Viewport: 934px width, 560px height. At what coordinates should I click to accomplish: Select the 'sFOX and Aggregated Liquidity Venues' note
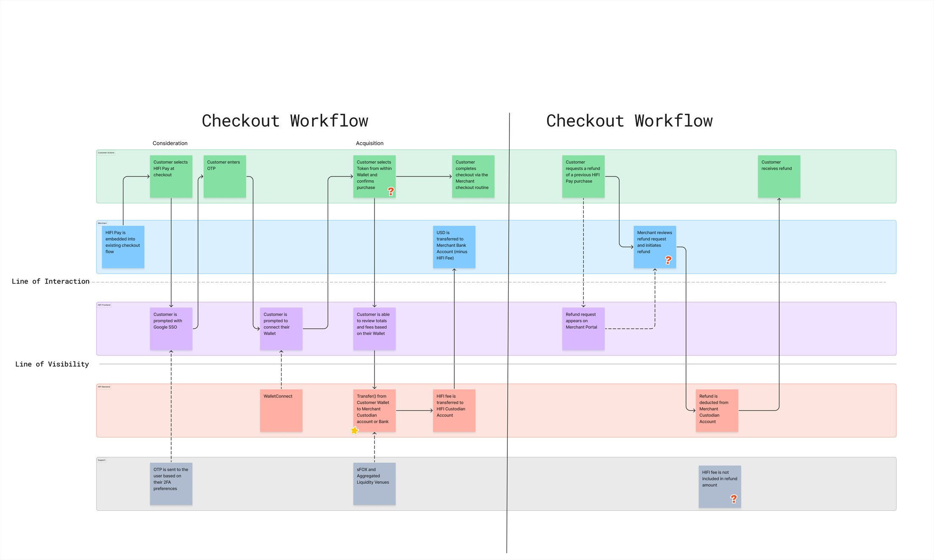(x=374, y=484)
